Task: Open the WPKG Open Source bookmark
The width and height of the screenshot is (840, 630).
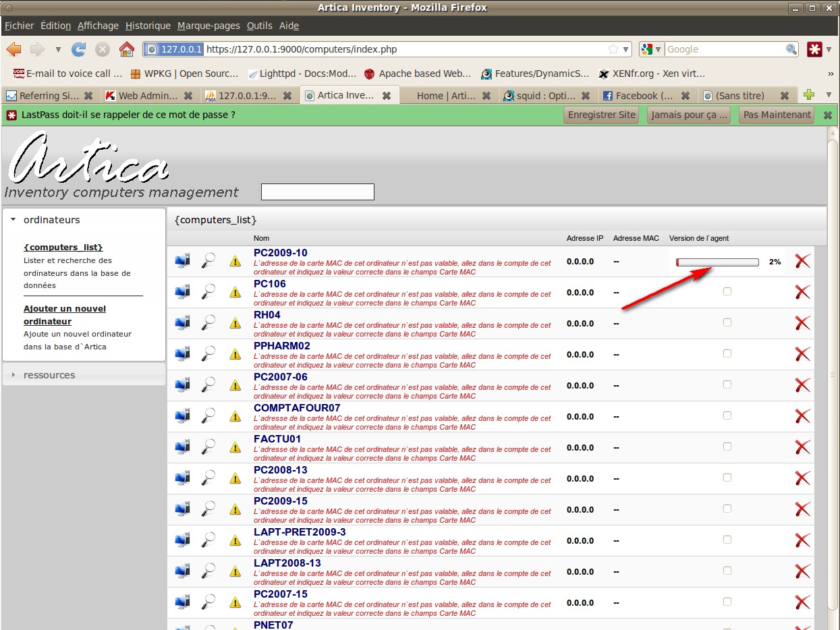Action: tap(184, 74)
